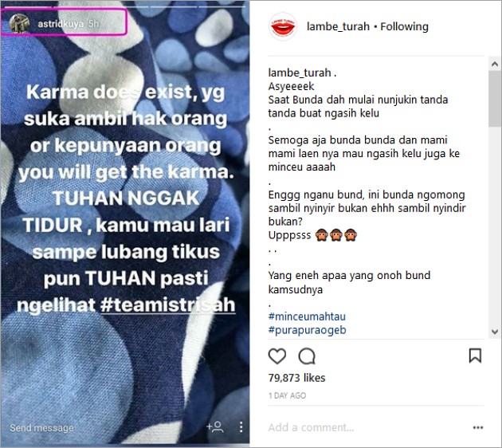Open lambe_turah username in header
The height and width of the screenshot is (448, 502).
(338, 26)
